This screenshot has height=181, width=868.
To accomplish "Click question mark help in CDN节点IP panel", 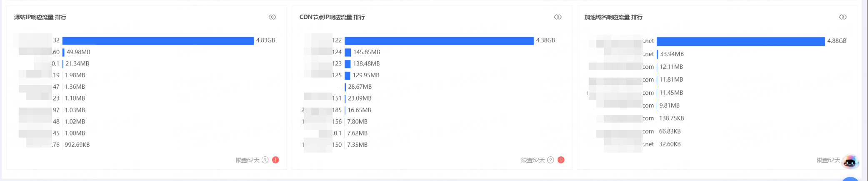I will tap(550, 160).
